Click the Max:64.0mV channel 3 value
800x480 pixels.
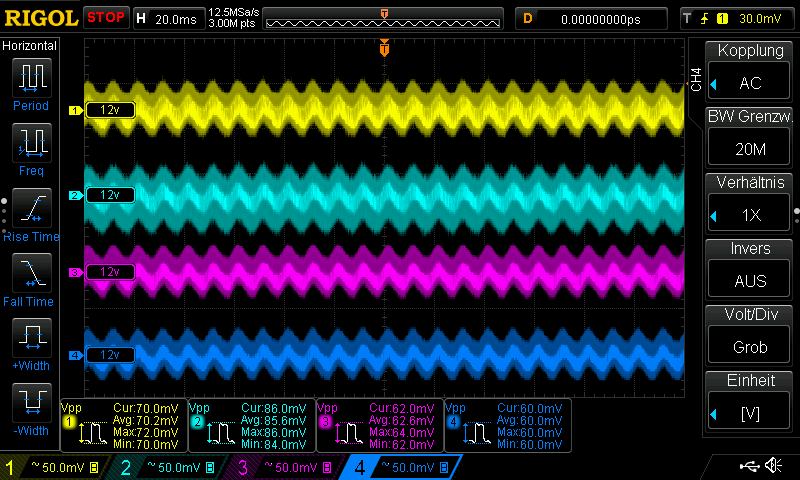[401, 433]
